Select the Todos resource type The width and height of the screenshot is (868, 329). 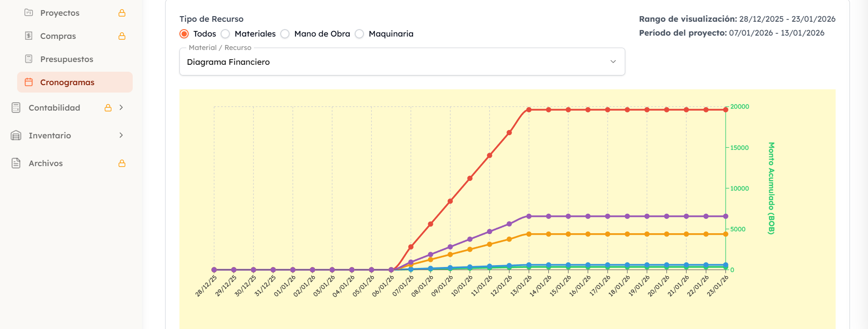[x=185, y=34]
